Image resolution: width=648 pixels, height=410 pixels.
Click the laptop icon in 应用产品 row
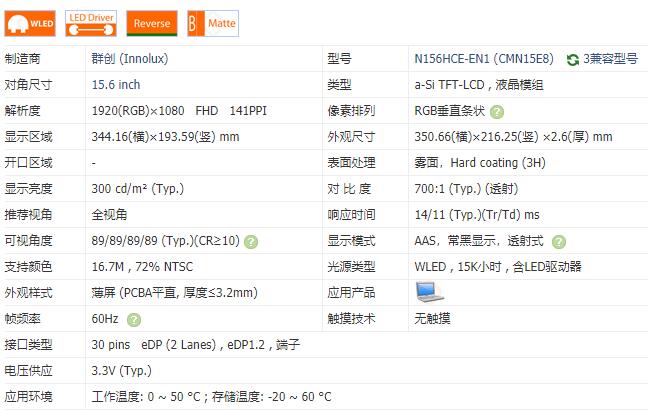[x=428, y=292]
